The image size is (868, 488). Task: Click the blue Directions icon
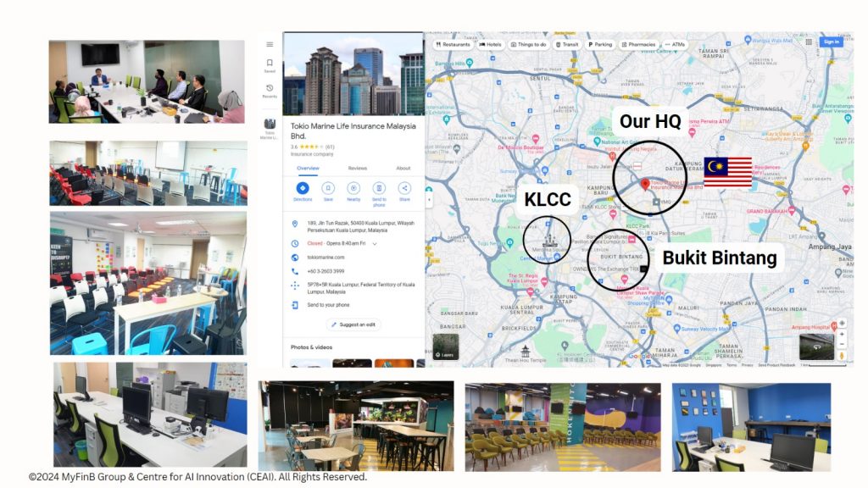(303, 188)
